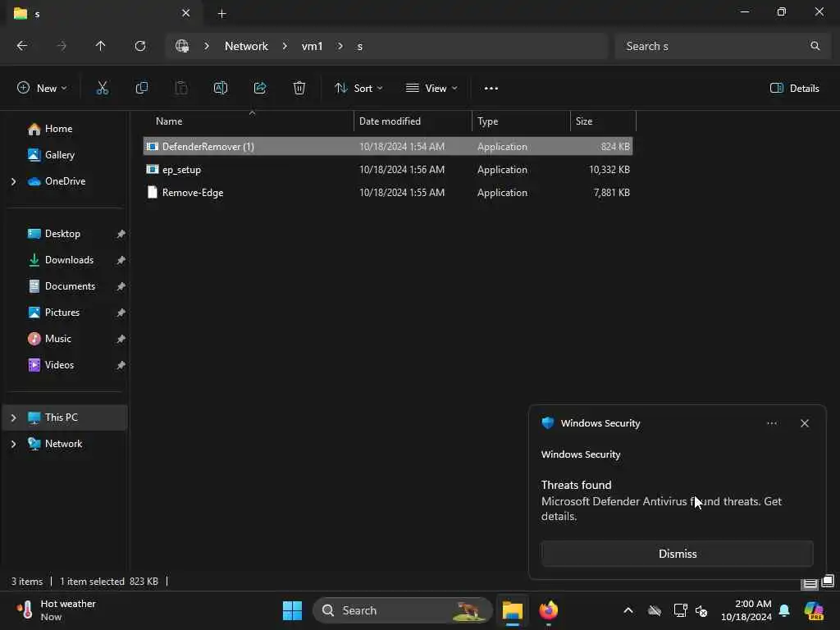Click chevron after Network in address bar
Viewport: 840px width, 630px height.
(x=285, y=46)
